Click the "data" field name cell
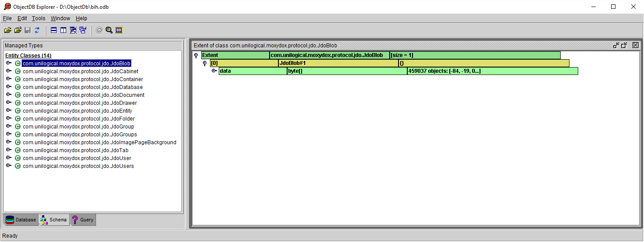Viewport: 644px width, 242px height. pos(253,71)
